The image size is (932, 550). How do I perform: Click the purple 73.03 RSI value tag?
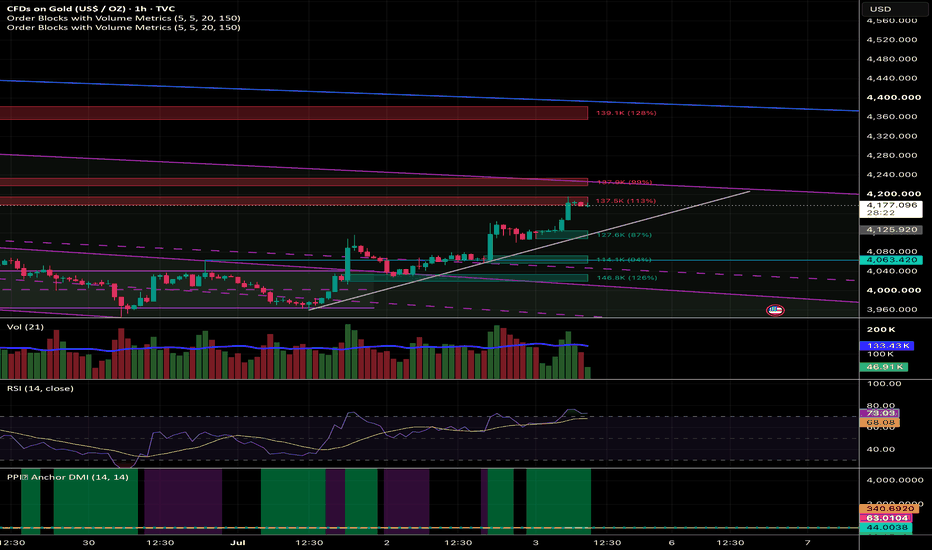[880, 413]
